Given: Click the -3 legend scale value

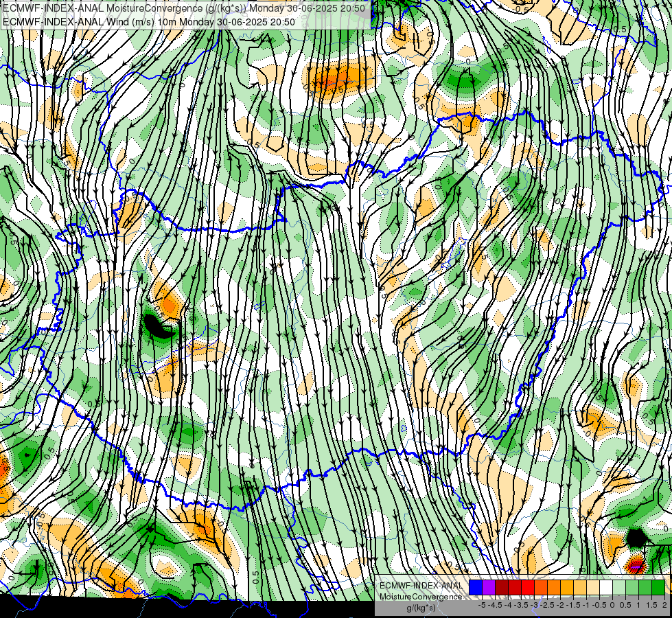Looking at the screenshot, I should click(535, 605).
